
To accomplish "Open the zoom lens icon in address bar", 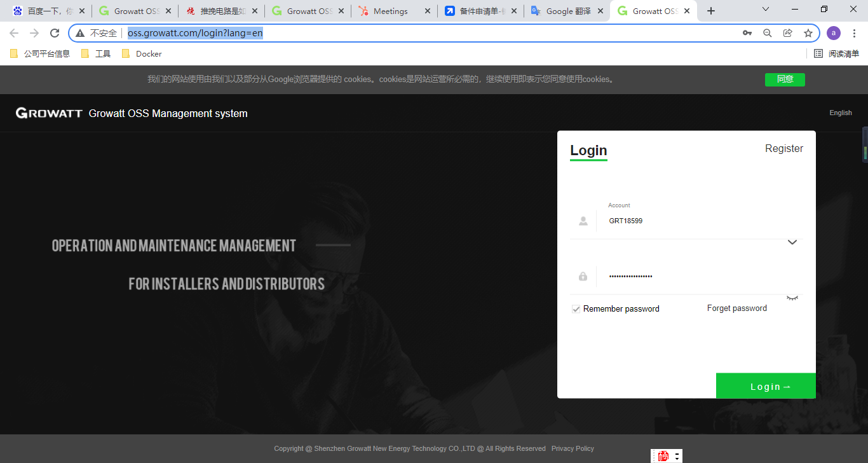I will point(767,32).
